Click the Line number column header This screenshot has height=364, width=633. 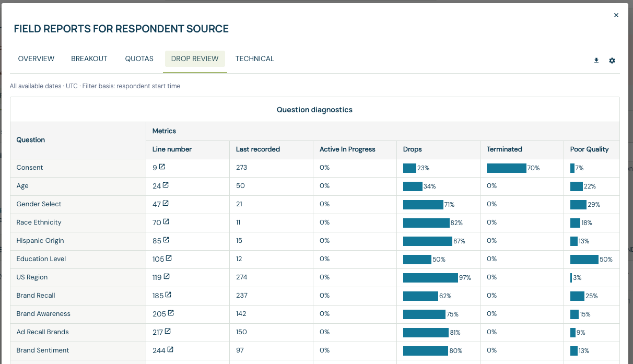point(172,149)
